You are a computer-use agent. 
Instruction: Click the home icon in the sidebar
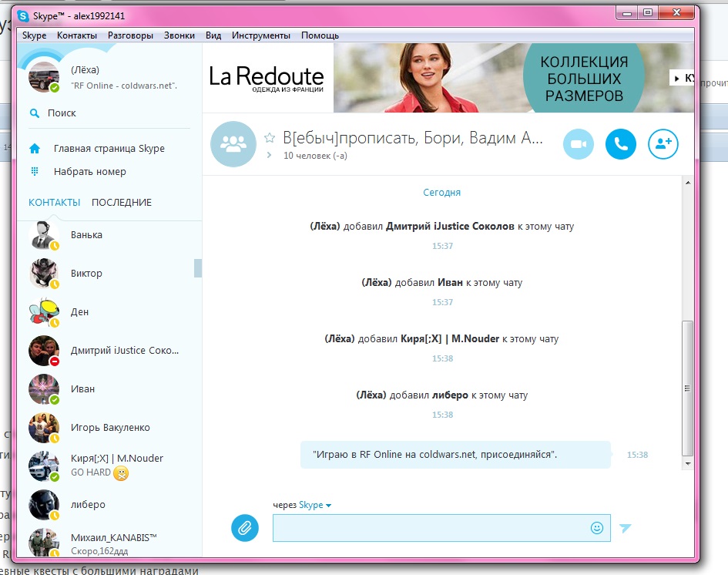[35, 149]
